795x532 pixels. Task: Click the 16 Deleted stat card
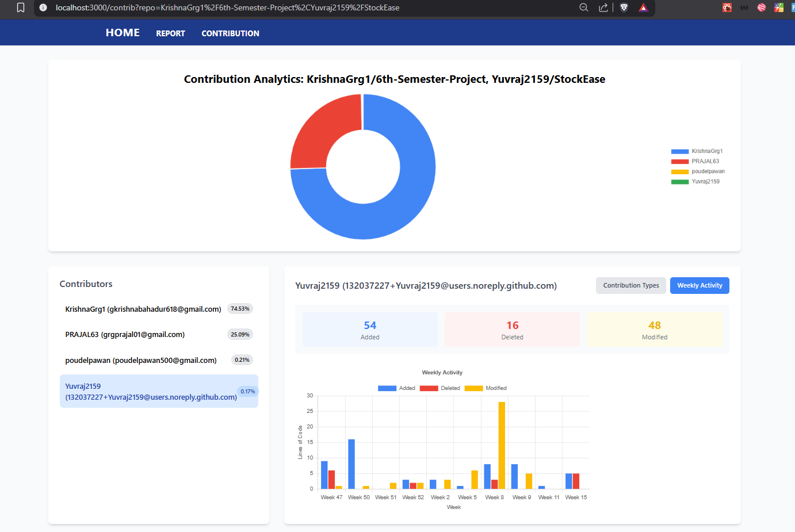point(512,330)
